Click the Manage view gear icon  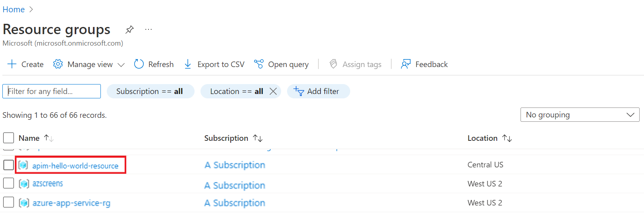pos(58,64)
